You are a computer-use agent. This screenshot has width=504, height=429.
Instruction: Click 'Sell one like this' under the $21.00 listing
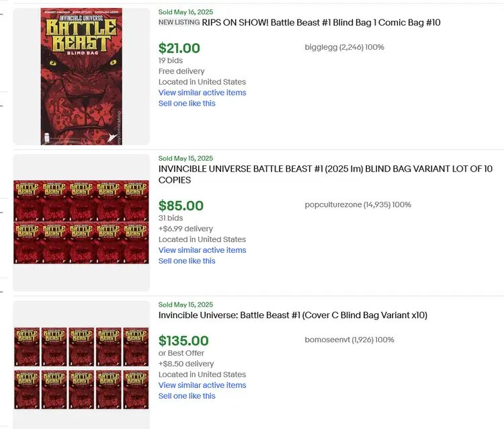[x=187, y=104]
